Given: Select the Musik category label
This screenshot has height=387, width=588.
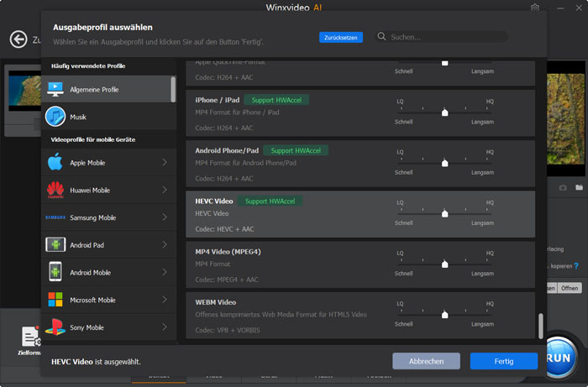Looking at the screenshot, I should pos(78,117).
